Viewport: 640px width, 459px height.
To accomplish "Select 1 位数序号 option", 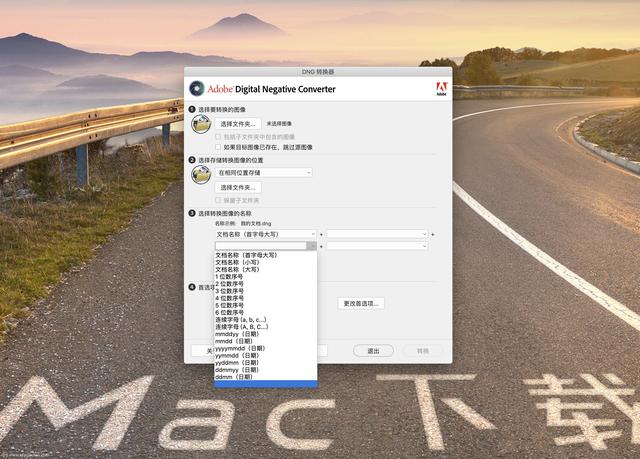I will point(266,277).
